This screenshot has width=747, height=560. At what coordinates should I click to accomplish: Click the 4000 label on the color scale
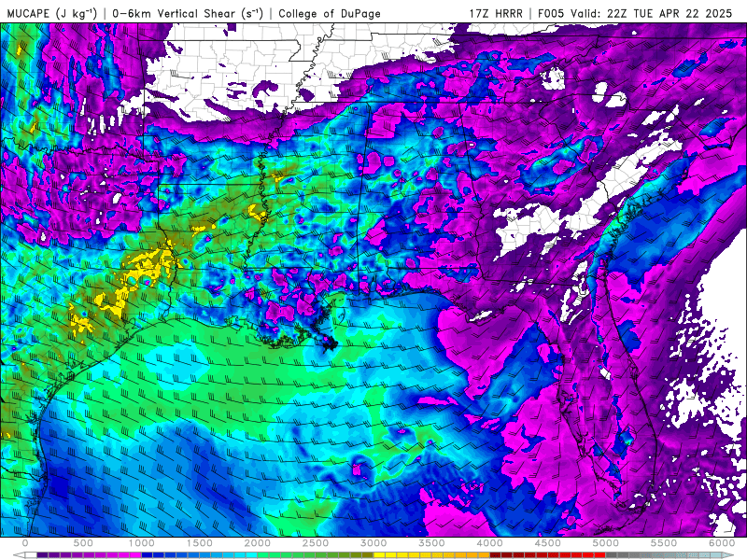tap(489, 543)
